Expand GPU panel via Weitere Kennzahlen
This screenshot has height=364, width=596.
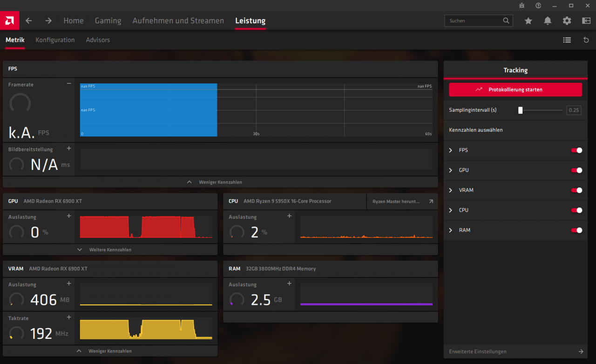[110, 250]
